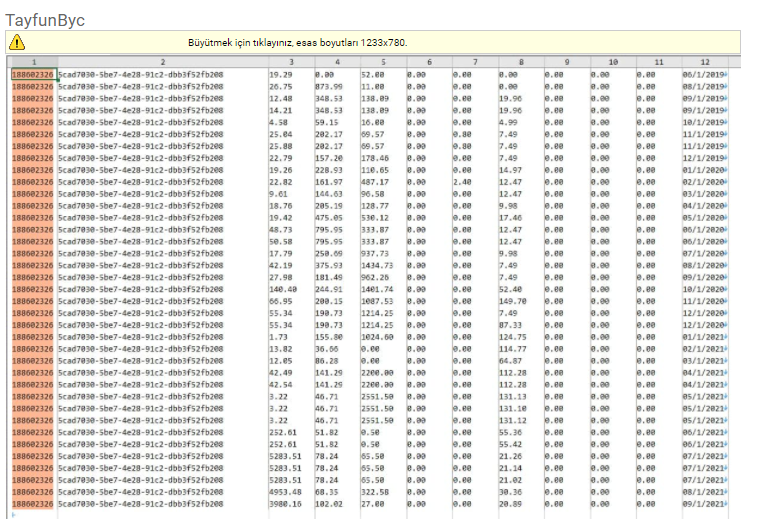Click cell with value 114.77
Image resolution: width=762 pixels, height=526 pixels.
point(512,349)
